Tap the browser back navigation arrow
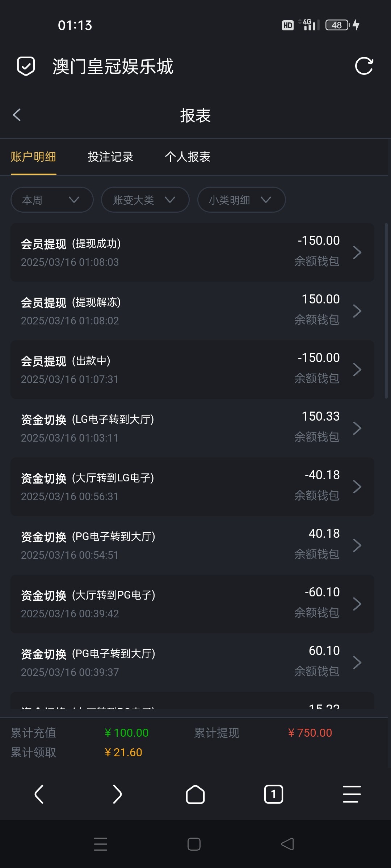Image resolution: width=391 pixels, height=868 pixels. click(x=39, y=794)
